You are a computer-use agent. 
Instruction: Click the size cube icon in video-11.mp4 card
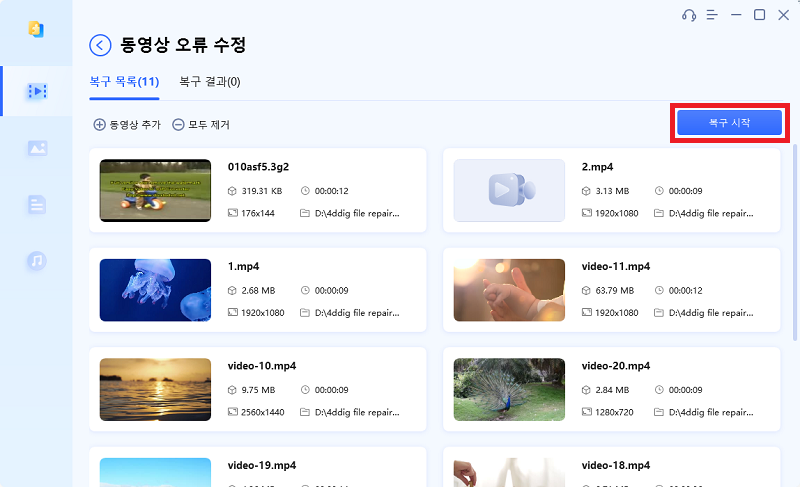tap(586, 290)
